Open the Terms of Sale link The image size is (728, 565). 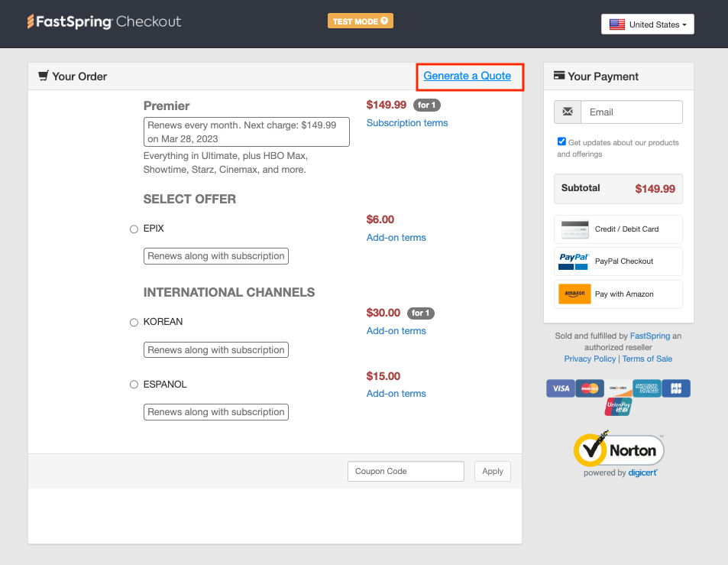[647, 359]
